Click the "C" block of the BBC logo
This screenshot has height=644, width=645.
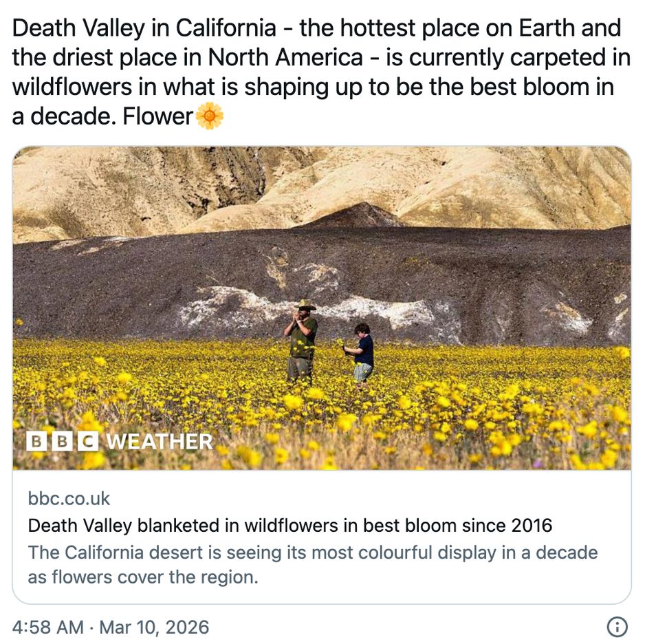pos(87,441)
